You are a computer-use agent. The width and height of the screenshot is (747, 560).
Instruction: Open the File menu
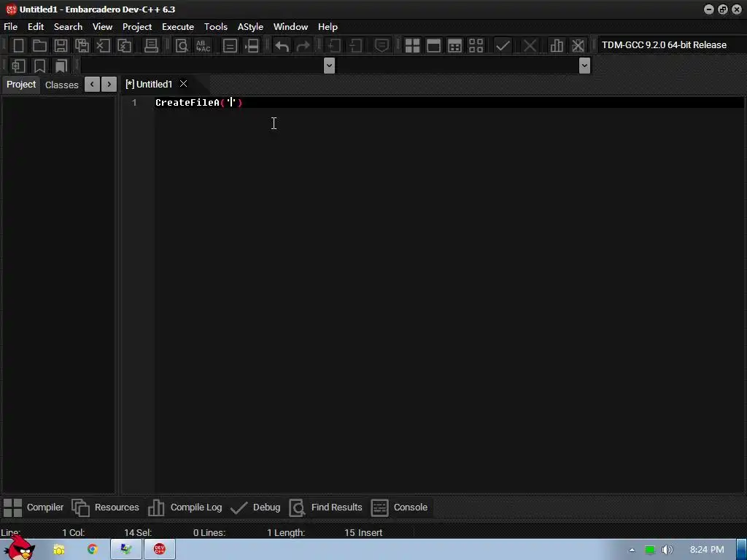[10, 27]
